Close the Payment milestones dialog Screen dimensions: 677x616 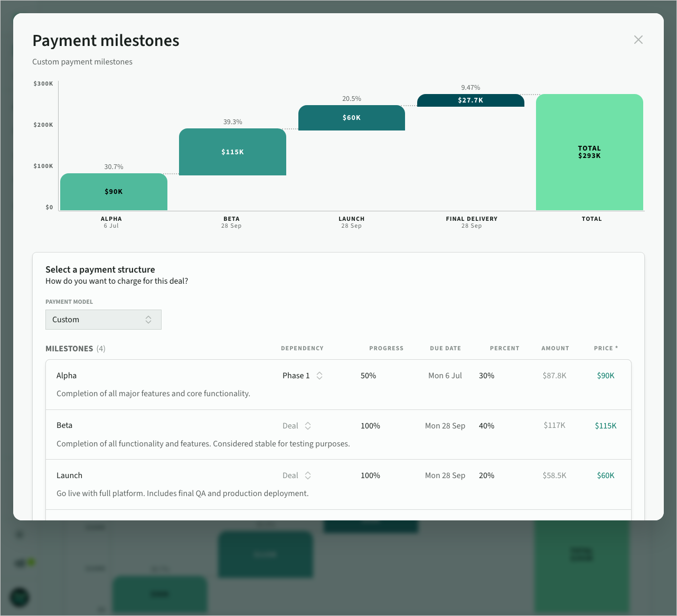[x=638, y=40]
